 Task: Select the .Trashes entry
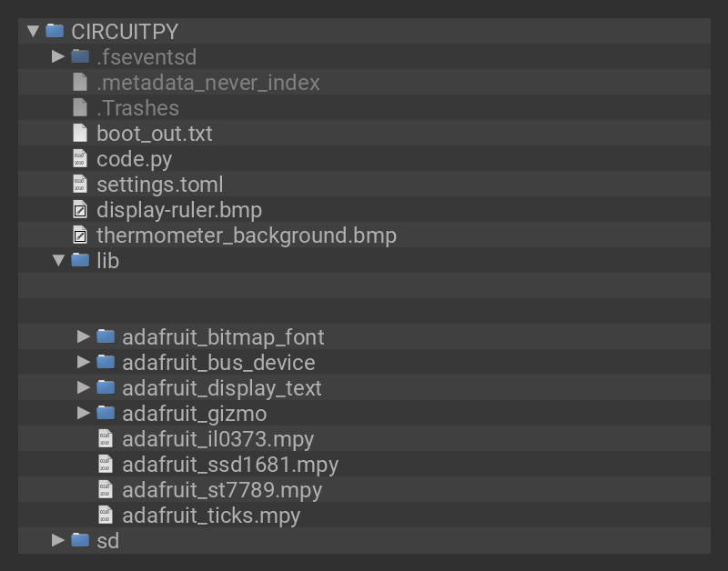pyautogui.click(x=137, y=108)
